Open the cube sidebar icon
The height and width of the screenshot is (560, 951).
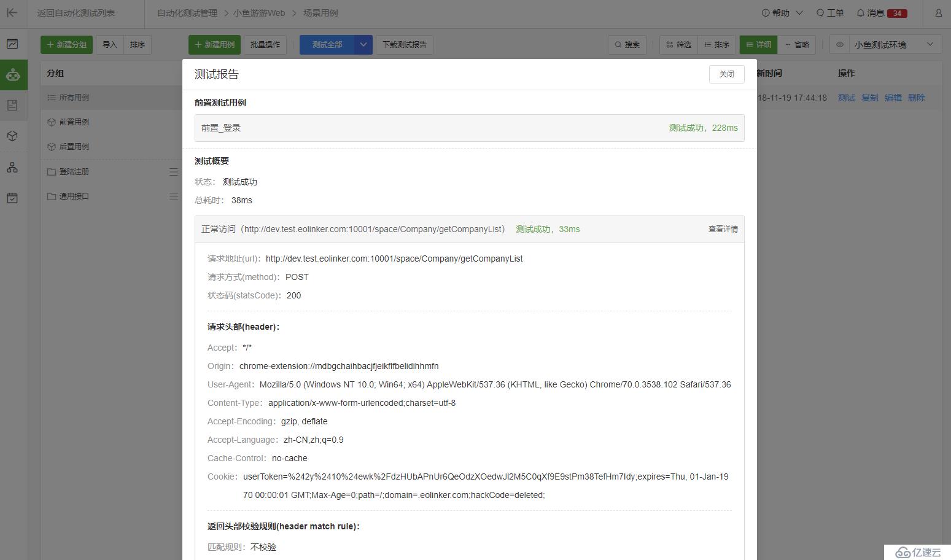(x=12, y=136)
